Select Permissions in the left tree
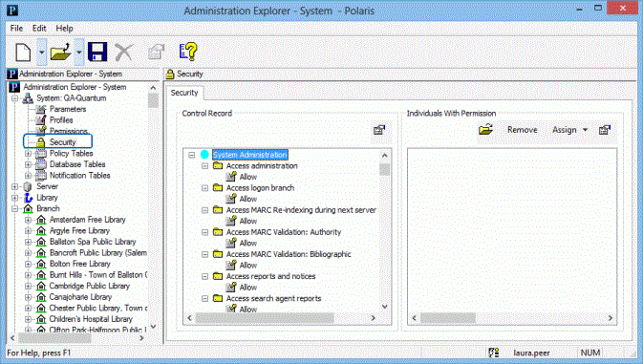This screenshot has width=643, height=364. point(69,131)
